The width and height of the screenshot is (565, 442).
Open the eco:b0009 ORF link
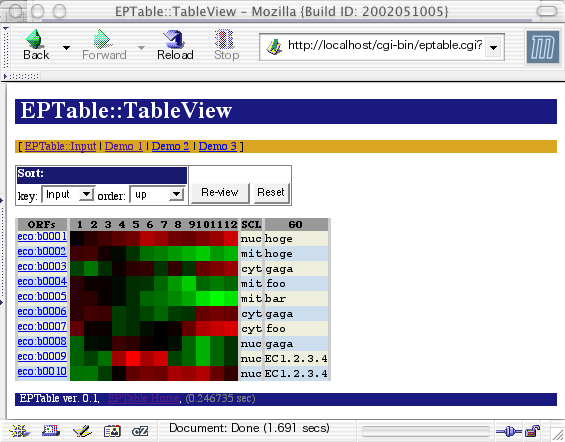coord(42,356)
